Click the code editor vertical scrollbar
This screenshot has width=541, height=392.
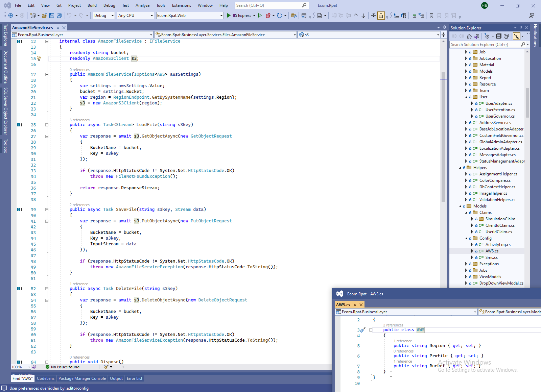pyautogui.click(x=443, y=135)
